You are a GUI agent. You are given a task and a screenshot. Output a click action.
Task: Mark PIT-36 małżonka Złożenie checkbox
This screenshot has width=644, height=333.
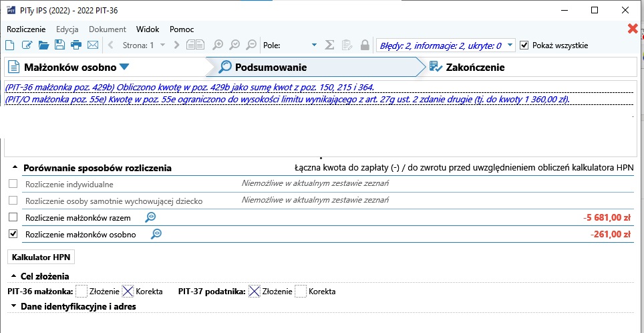82,292
